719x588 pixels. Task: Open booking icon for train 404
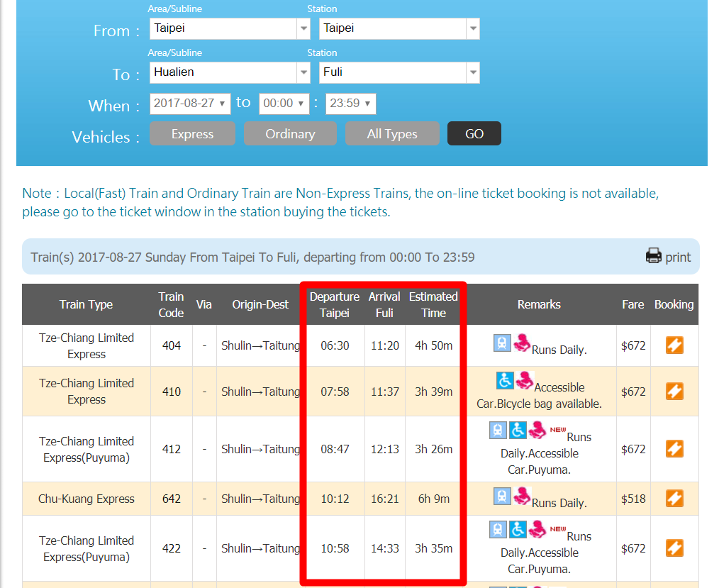click(674, 345)
